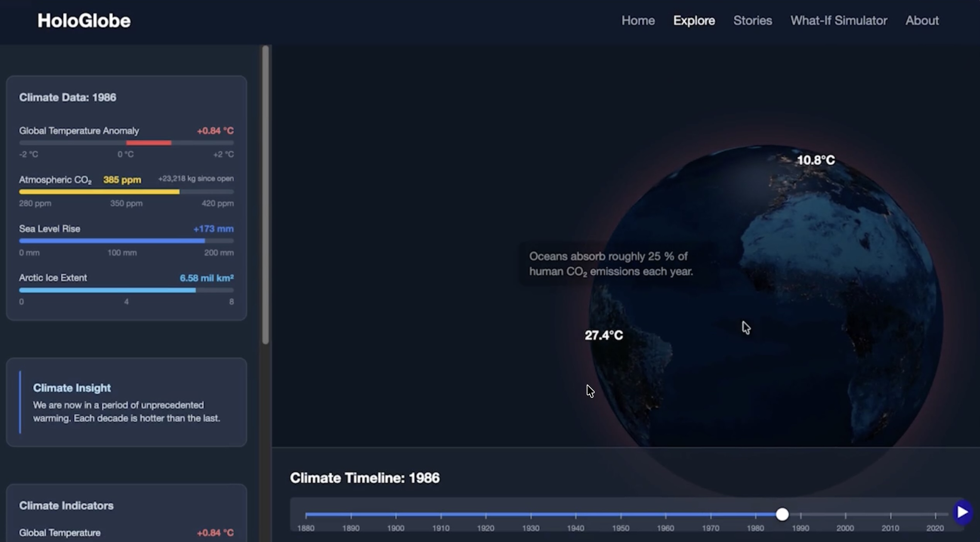Click the left panel scrollbar
The height and width of the screenshot is (542, 980).
click(x=265, y=195)
